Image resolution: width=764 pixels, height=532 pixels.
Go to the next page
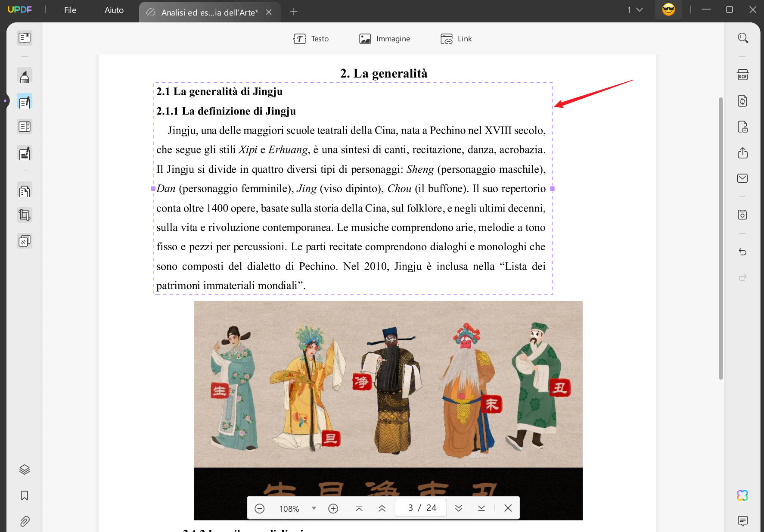tap(459, 508)
